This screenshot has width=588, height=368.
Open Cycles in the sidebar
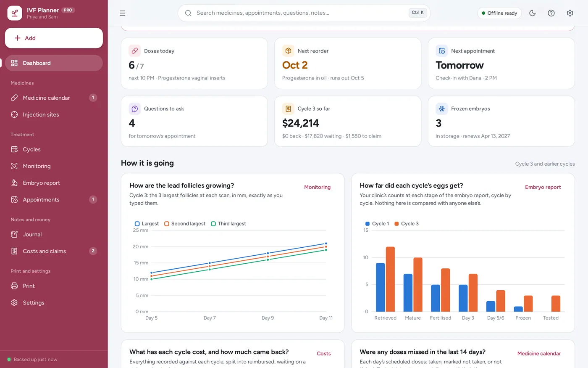pos(54,149)
